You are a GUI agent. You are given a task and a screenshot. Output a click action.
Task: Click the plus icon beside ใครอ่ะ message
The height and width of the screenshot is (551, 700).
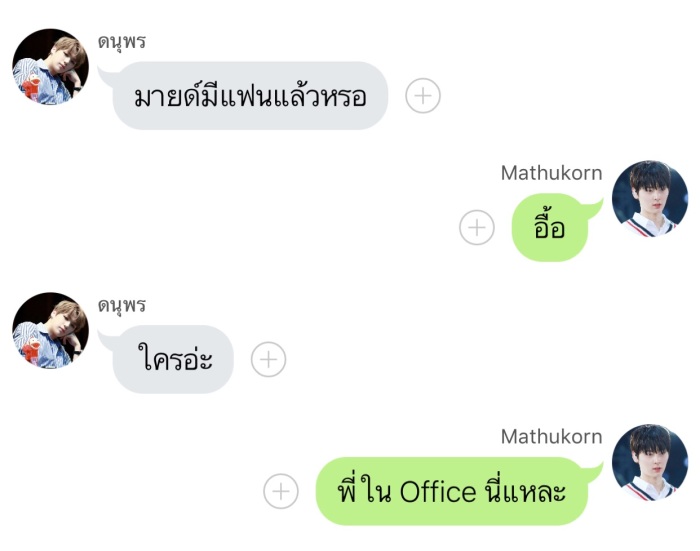click(x=268, y=359)
